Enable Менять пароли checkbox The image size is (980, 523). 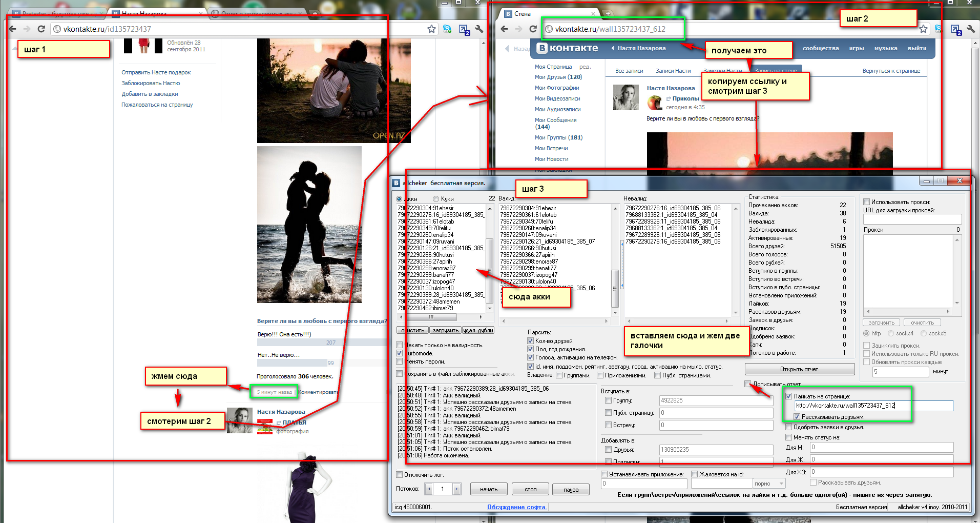400,361
